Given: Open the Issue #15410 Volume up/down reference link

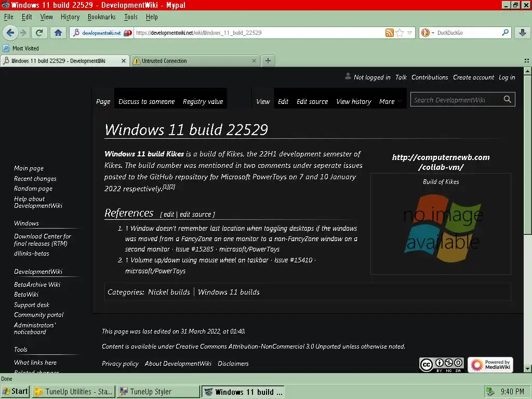Looking at the screenshot, I should click(x=221, y=265).
